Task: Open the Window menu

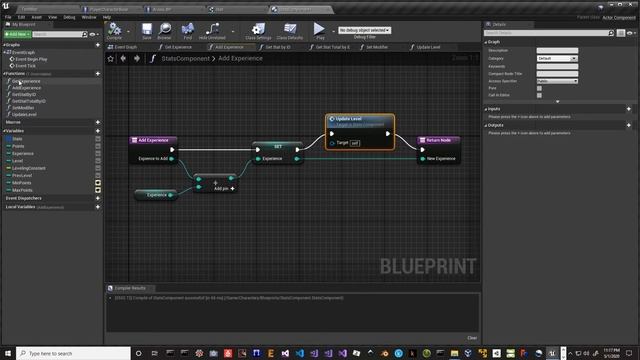Action: point(89,17)
